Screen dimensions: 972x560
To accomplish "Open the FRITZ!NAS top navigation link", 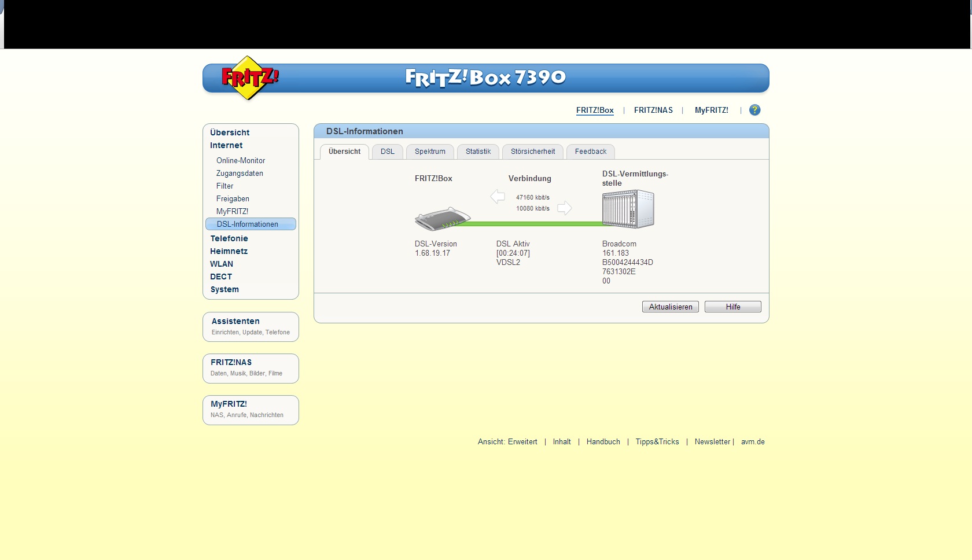I will 653,110.
